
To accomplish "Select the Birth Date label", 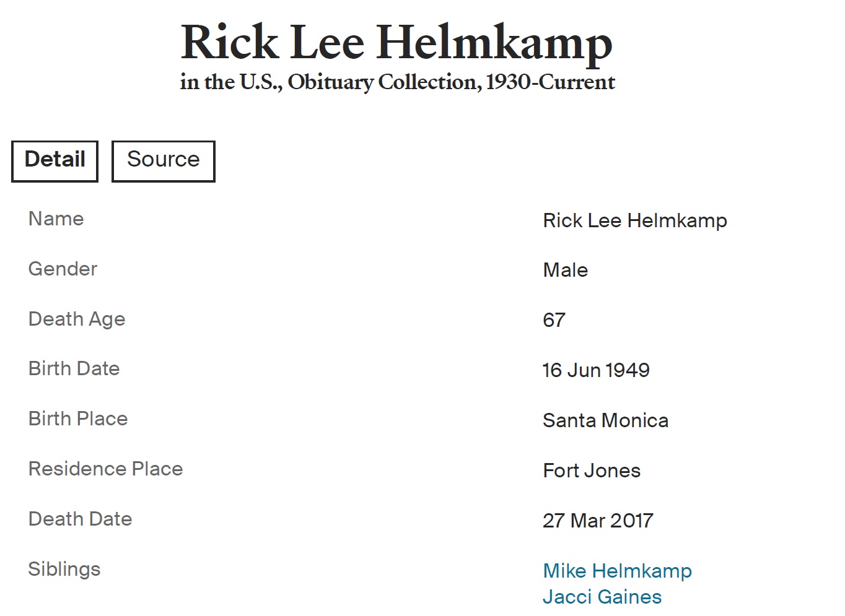I will pyautogui.click(x=74, y=368).
